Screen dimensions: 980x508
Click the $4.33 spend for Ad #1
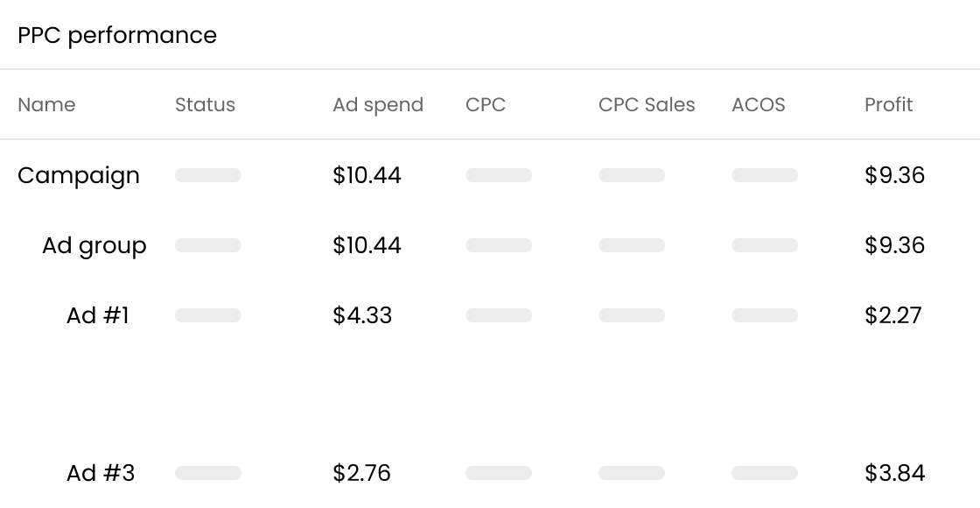pos(362,315)
